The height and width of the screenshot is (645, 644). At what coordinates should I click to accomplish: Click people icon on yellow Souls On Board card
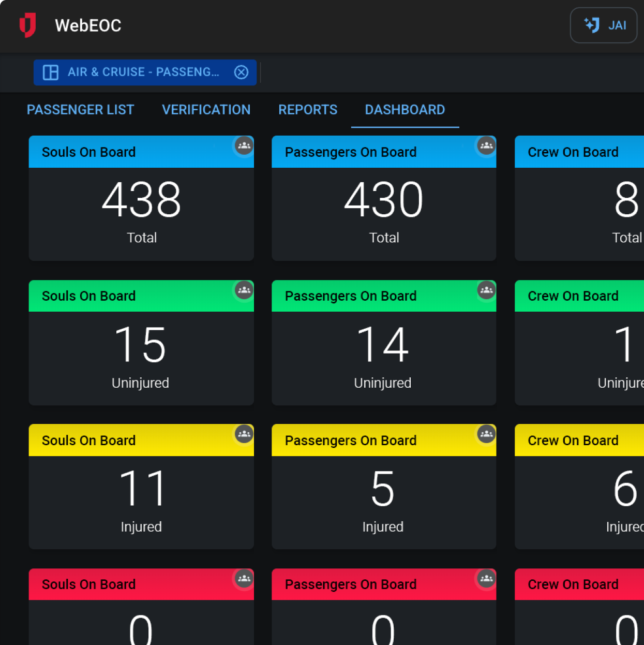point(244,434)
